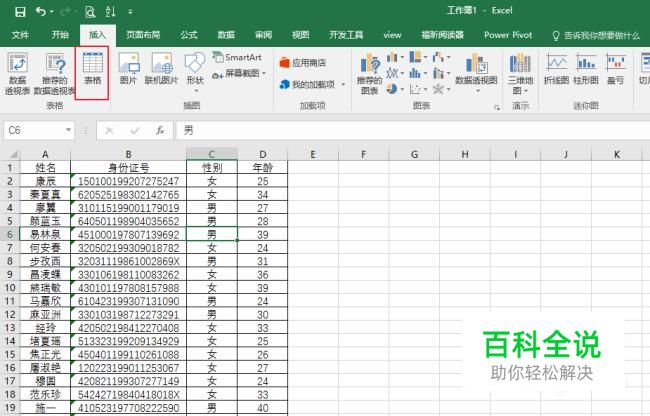
Task: Undo the last action
Action: (x=41, y=12)
